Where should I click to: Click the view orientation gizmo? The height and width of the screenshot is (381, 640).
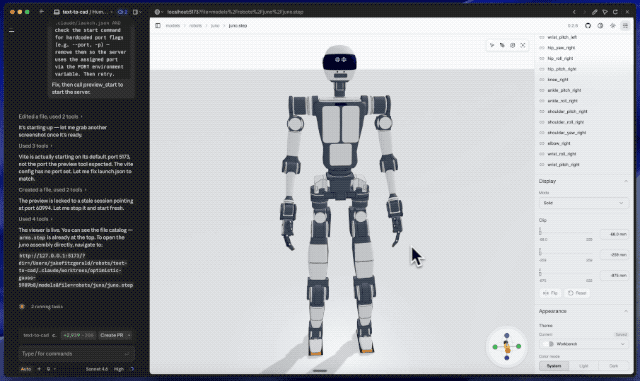tap(507, 347)
